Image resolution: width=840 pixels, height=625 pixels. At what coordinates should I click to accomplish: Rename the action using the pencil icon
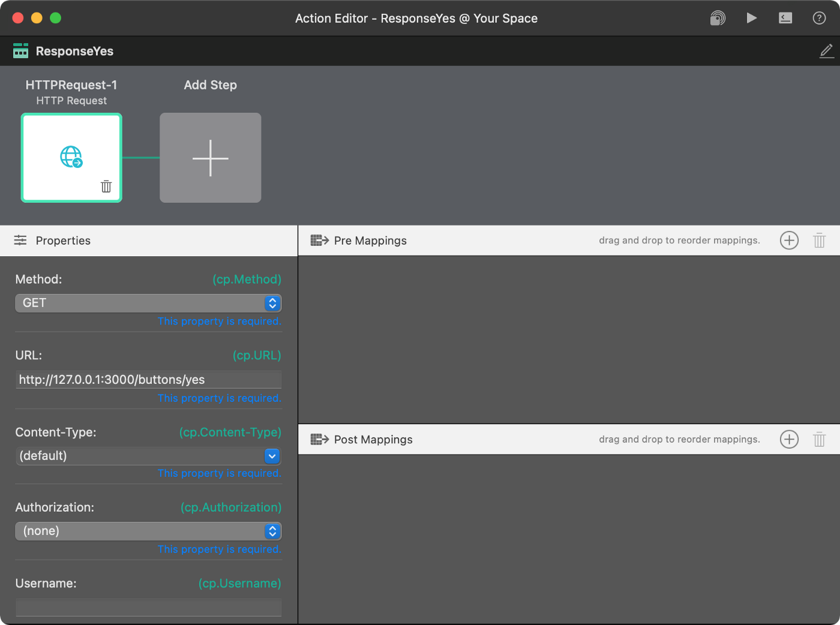click(826, 50)
